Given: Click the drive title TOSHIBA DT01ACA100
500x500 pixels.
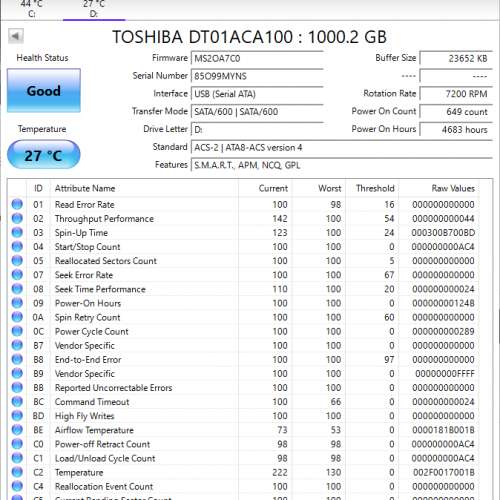Looking at the screenshot, I should pos(249,37).
